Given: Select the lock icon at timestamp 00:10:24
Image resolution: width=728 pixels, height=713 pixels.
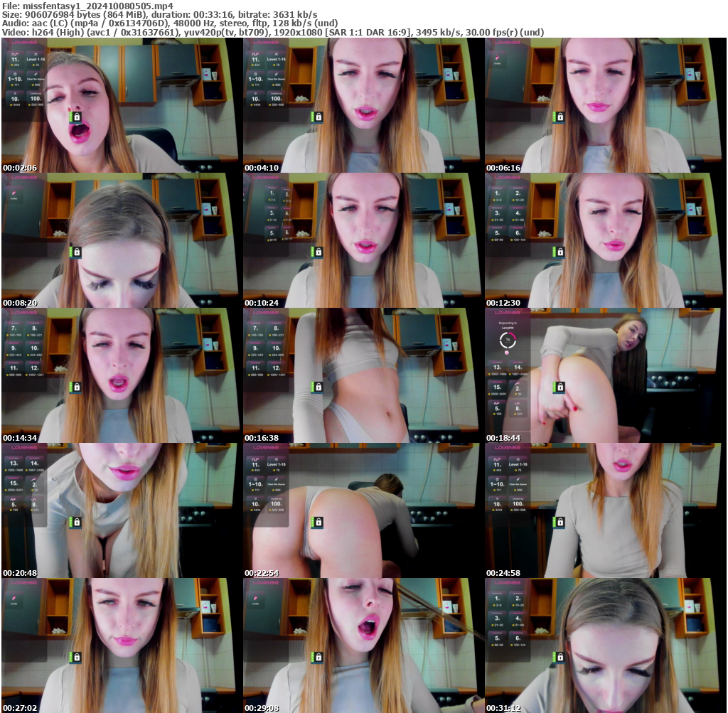Looking at the screenshot, I should tap(319, 252).
